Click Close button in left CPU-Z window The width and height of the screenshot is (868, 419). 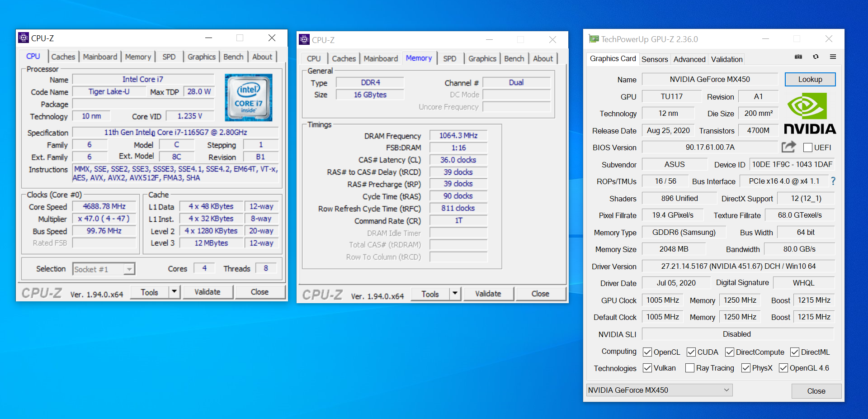coord(259,292)
